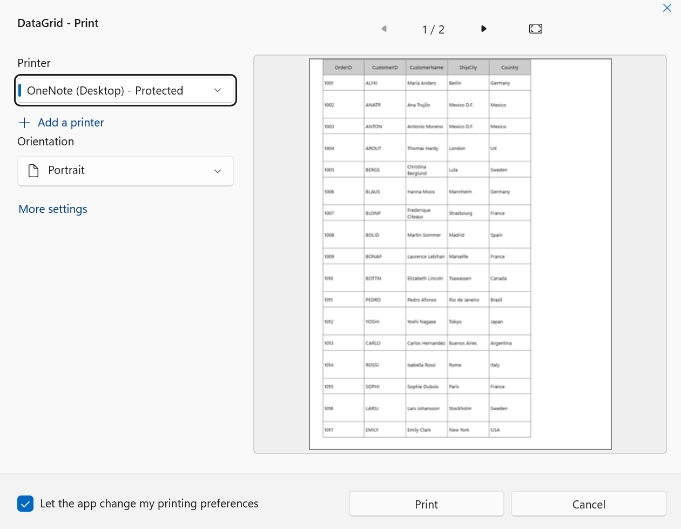
Task: Click the London ship city cell
Action: pos(468,148)
